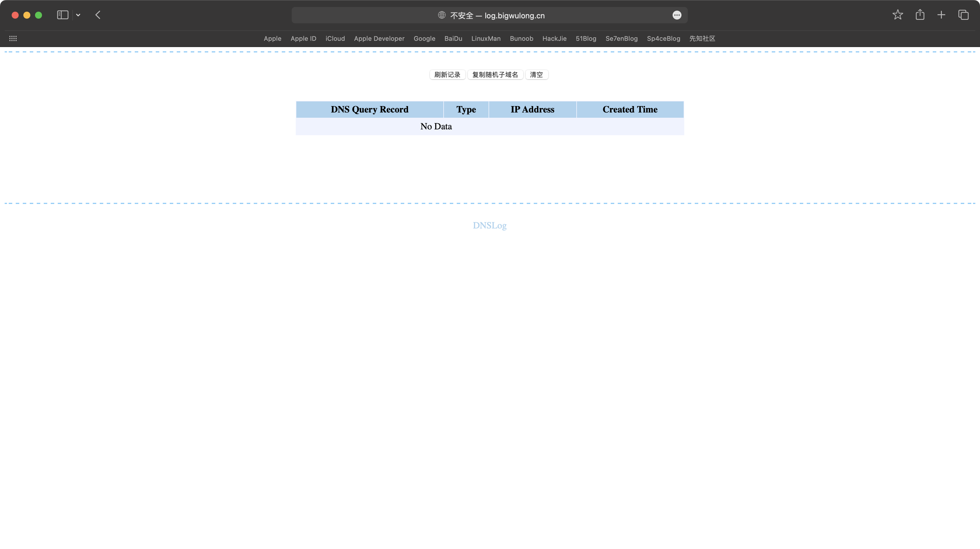Click the IP Address column header
980x549 pixels.
coord(532,109)
